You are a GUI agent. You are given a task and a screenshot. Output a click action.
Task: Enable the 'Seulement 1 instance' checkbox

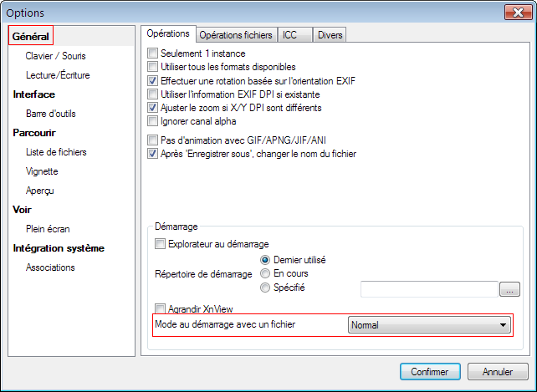(152, 53)
